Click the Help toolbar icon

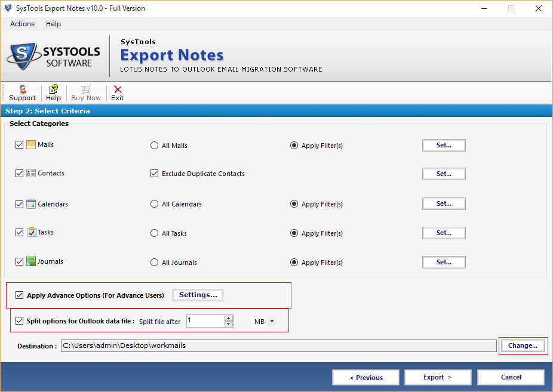coord(53,89)
